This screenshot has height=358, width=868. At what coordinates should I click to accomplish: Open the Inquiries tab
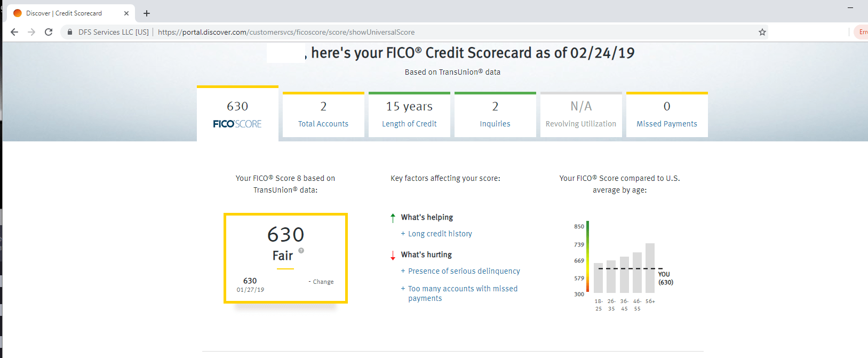click(x=495, y=115)
